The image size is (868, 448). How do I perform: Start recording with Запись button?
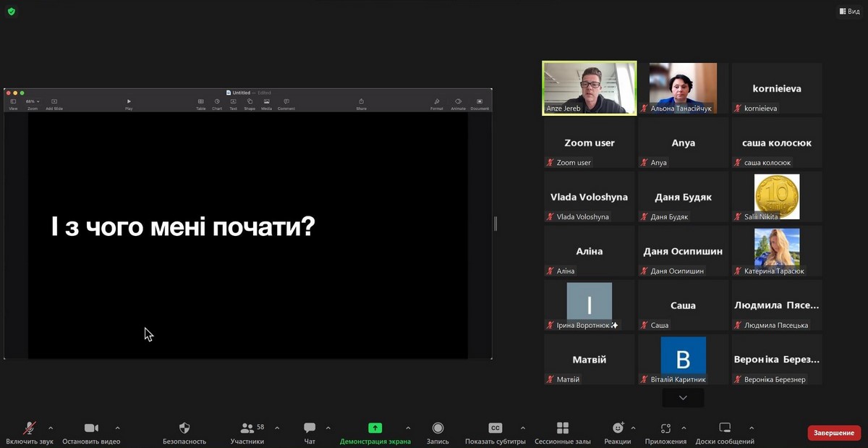tap(438, 428)
